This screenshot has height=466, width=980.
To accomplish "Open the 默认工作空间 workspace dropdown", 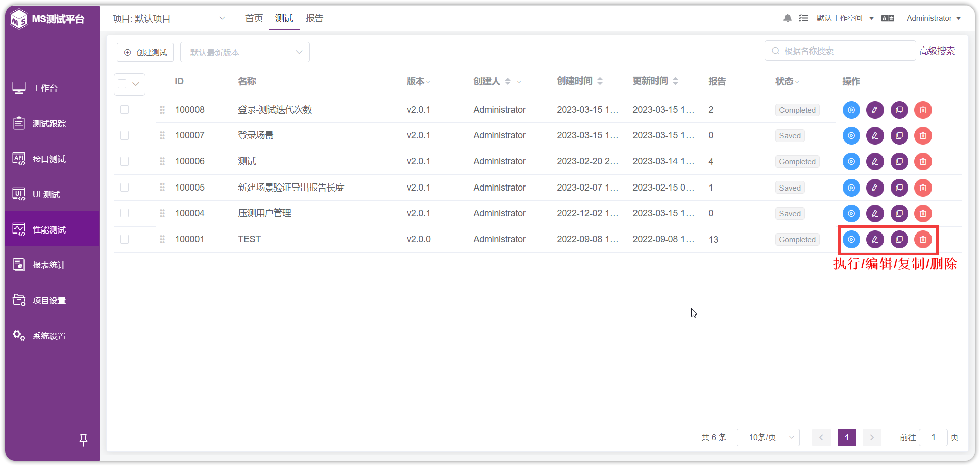I will pos(845,18).
